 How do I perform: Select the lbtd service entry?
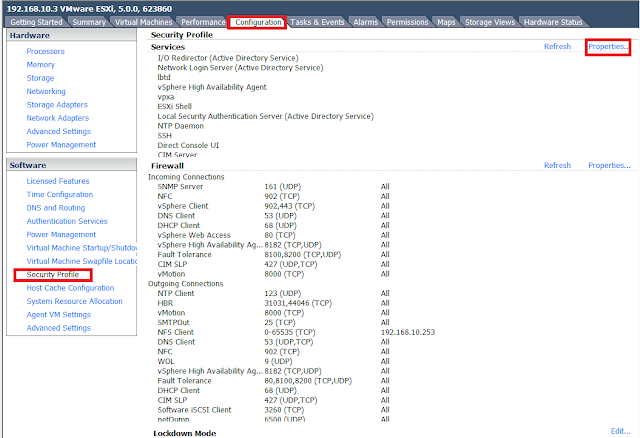point(164,78)
